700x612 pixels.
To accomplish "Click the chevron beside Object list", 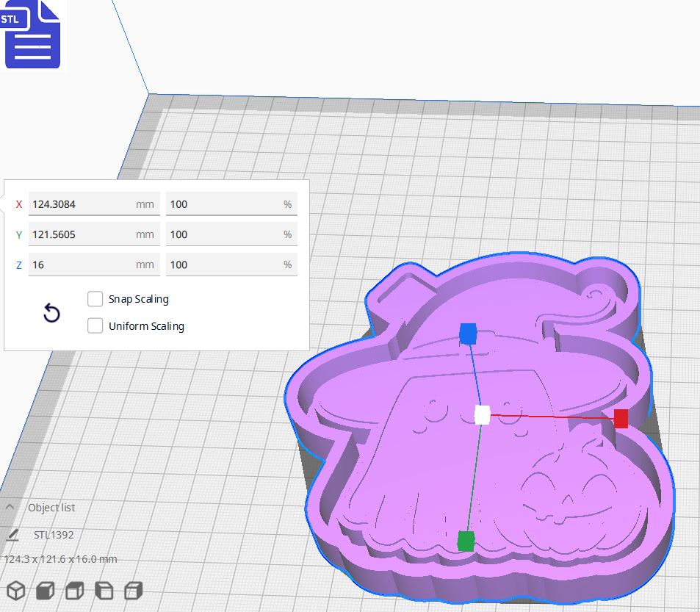I will tap(10, 507).
